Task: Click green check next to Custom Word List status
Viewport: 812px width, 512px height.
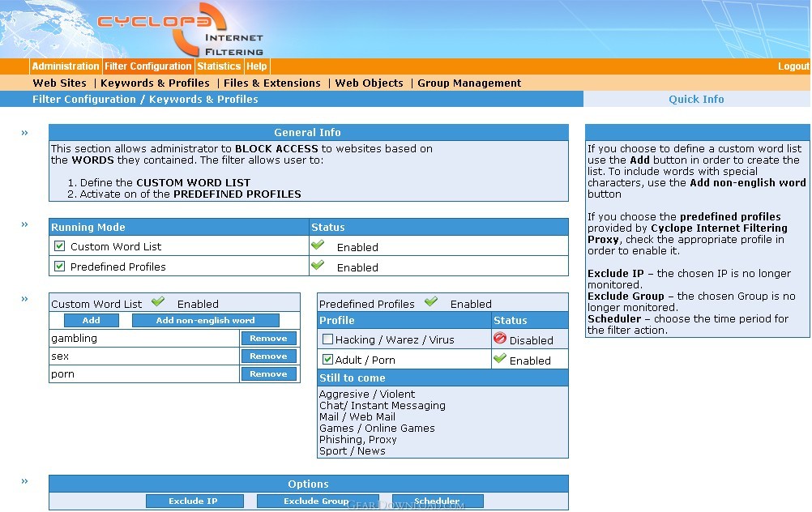Action: [318, 245]
